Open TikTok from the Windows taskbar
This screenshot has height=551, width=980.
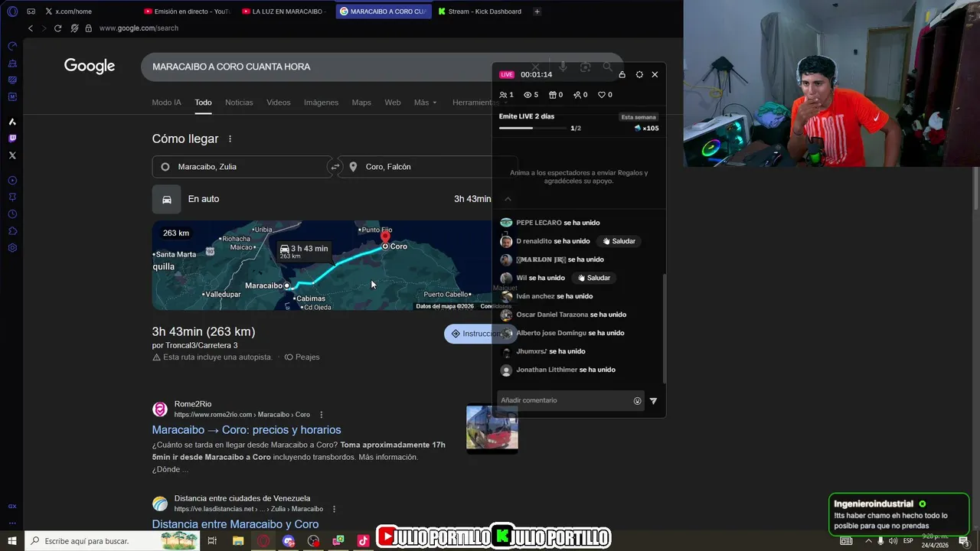click(363, 541)
